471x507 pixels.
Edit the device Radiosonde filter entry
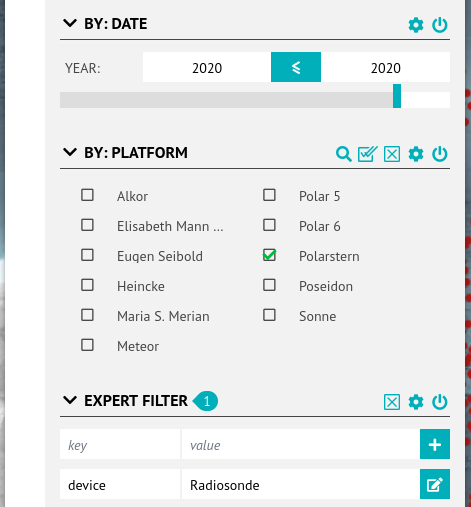point(435,484)
